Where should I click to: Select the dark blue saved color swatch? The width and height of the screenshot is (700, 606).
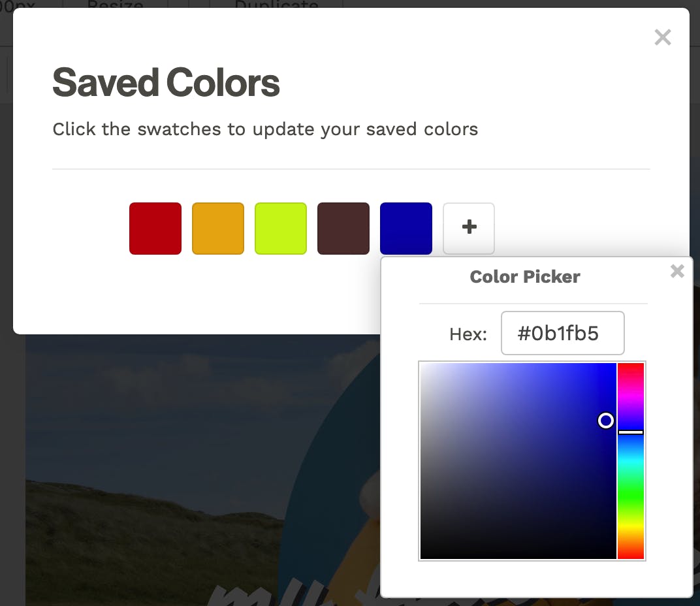click(x=406, y=228)
